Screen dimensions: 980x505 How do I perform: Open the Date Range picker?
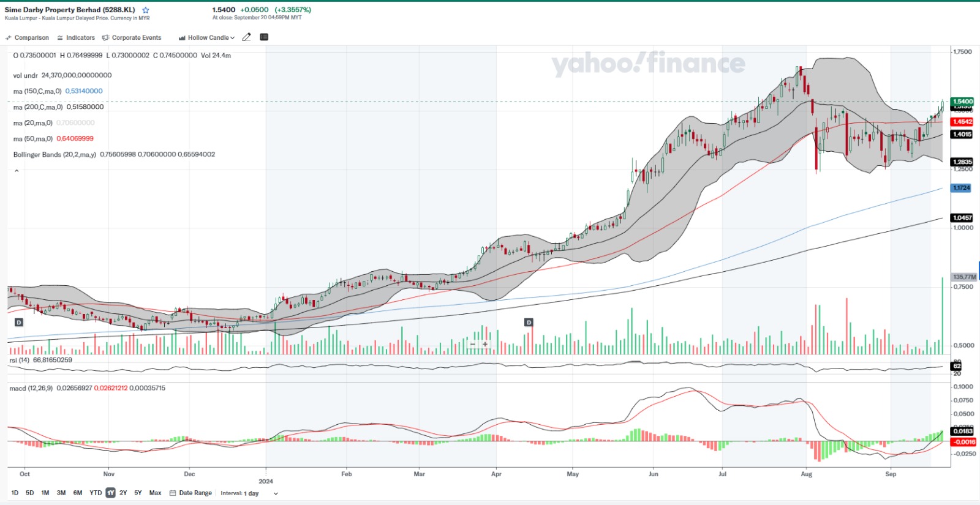[x=190, y=493]
